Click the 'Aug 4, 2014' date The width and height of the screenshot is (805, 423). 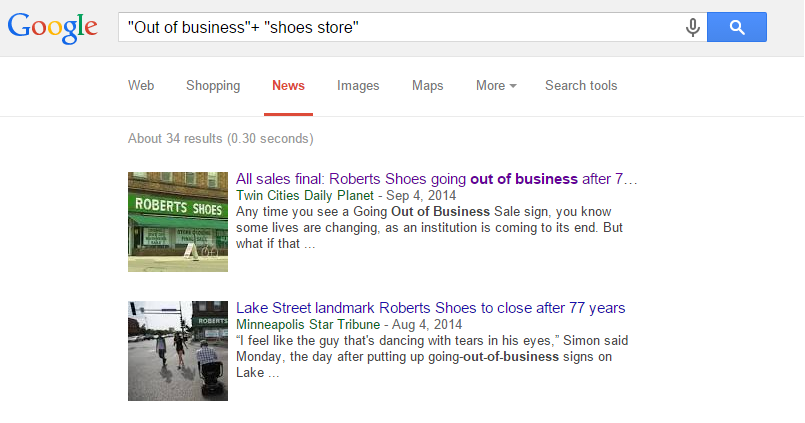pos(427,324)
